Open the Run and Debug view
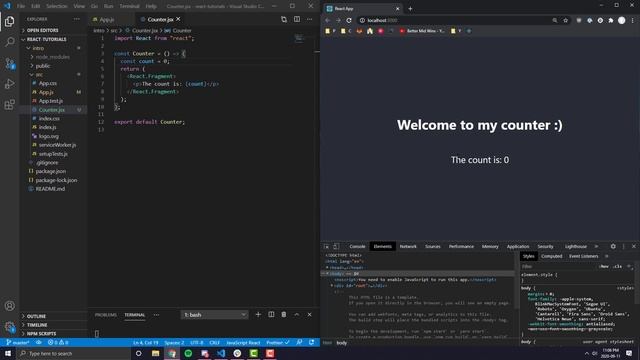 9,84
